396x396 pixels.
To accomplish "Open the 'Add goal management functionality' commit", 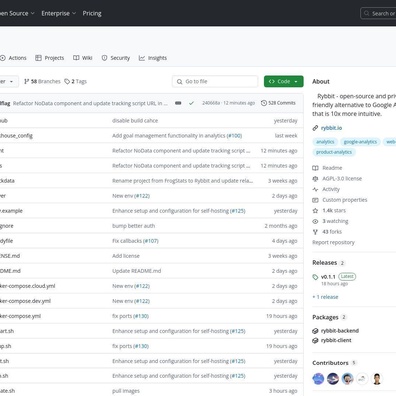I will tap(169, 136).
